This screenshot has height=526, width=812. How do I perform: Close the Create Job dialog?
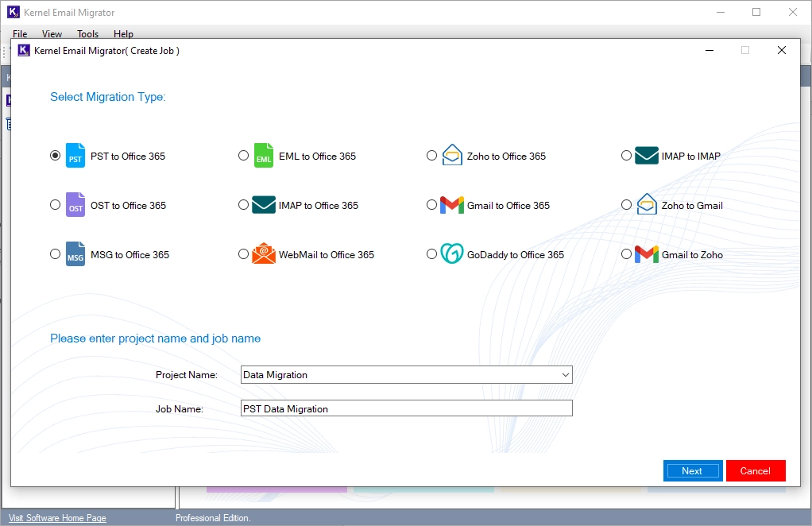click(x=782, y=50)
